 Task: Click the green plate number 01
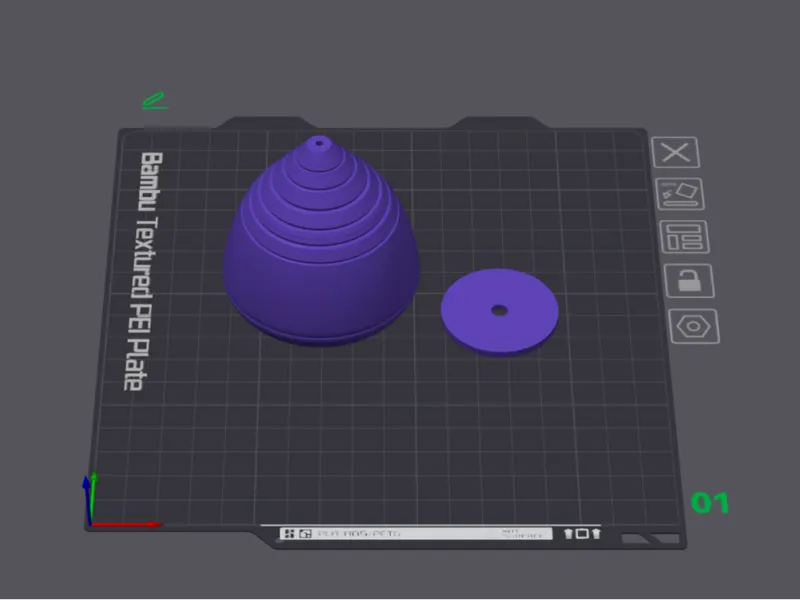pos(710,503)
